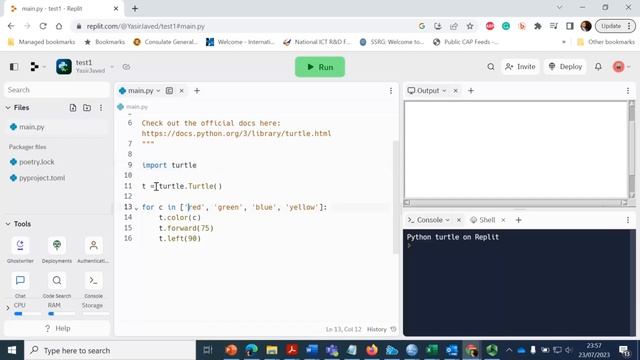This screenshot has width=640, height=360.
Task: Open Windows Start menu
Action: click(12, 350)
